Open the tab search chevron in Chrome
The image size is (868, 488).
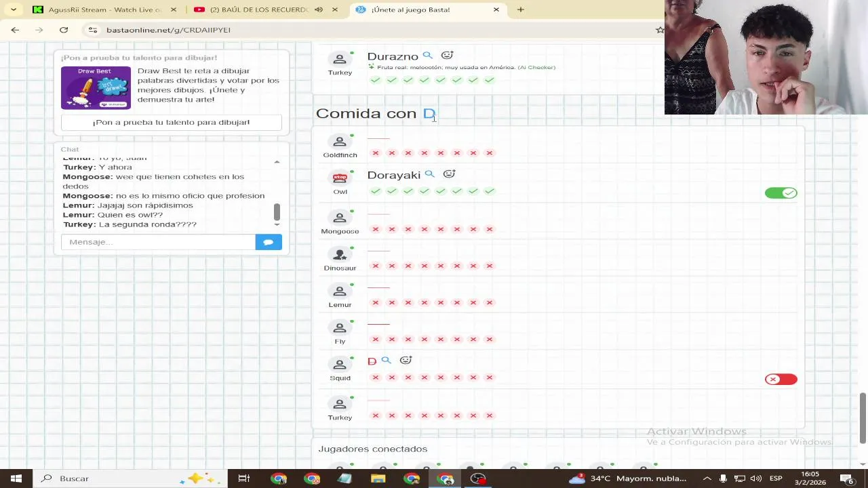click(14, 9)
